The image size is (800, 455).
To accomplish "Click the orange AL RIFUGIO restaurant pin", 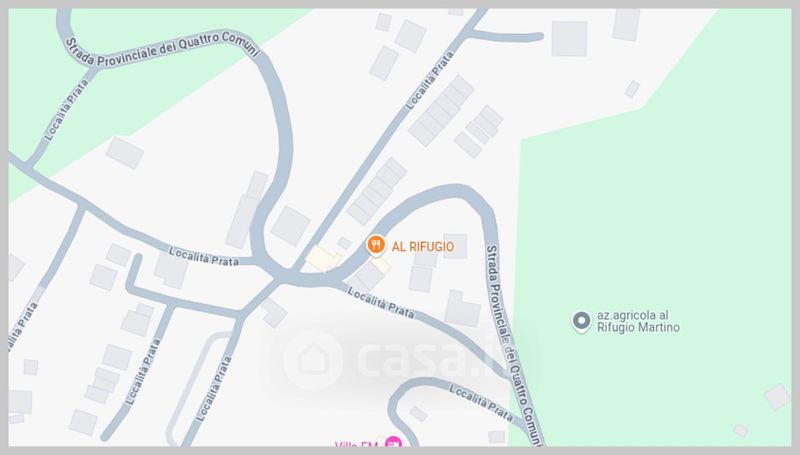I will click(376, 246).
